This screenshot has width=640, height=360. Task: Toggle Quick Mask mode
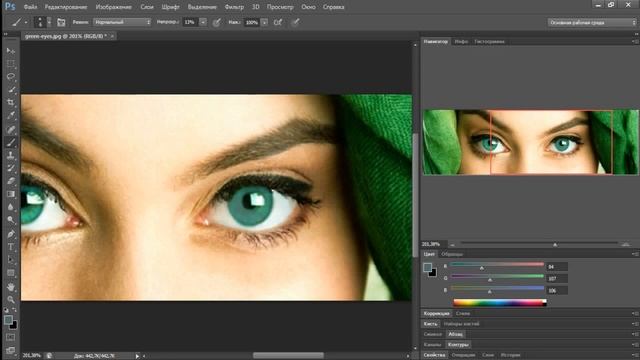coord(11,338)
